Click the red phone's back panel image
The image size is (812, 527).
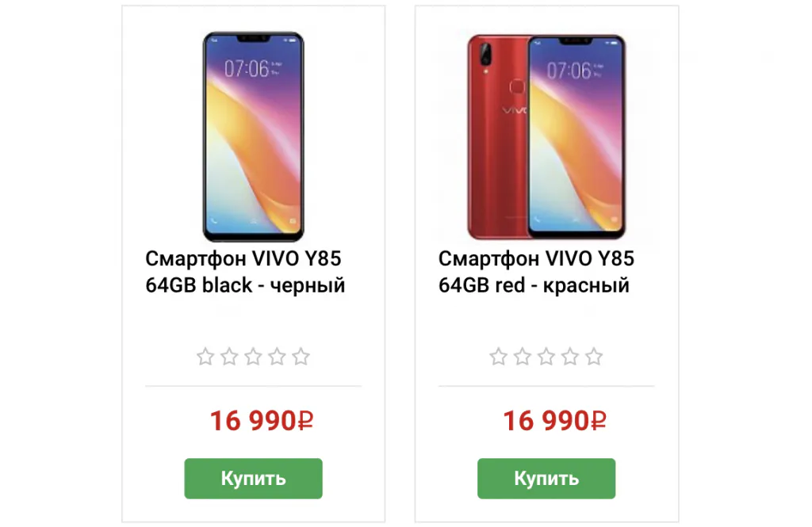498,136
